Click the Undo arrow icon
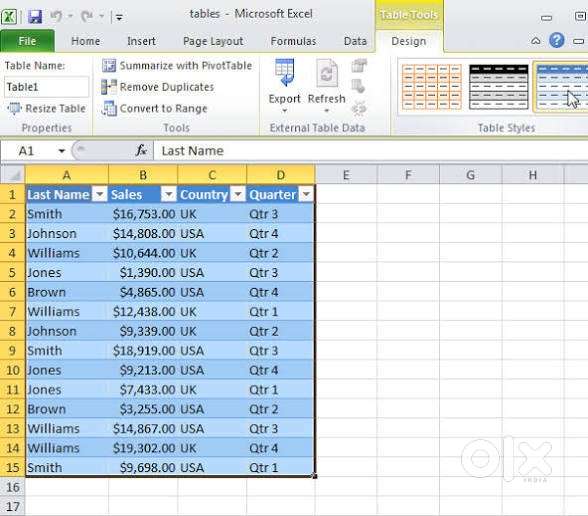The height and width of the screenshot is (516, 588). click(56, 16)
